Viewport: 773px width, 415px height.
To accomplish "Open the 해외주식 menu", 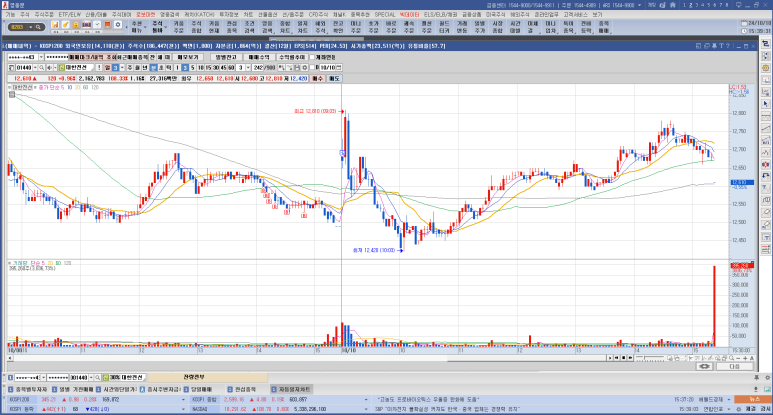I will coord(519,15).
